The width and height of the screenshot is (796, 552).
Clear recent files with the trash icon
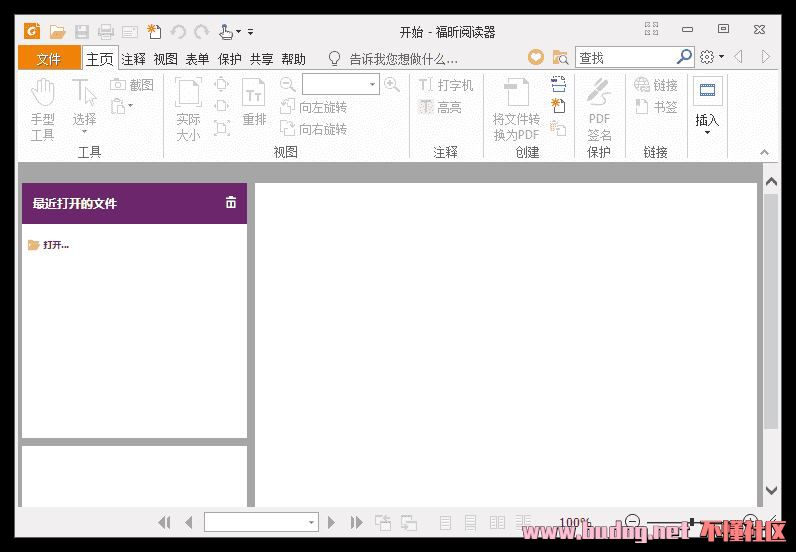pos(231,202)
